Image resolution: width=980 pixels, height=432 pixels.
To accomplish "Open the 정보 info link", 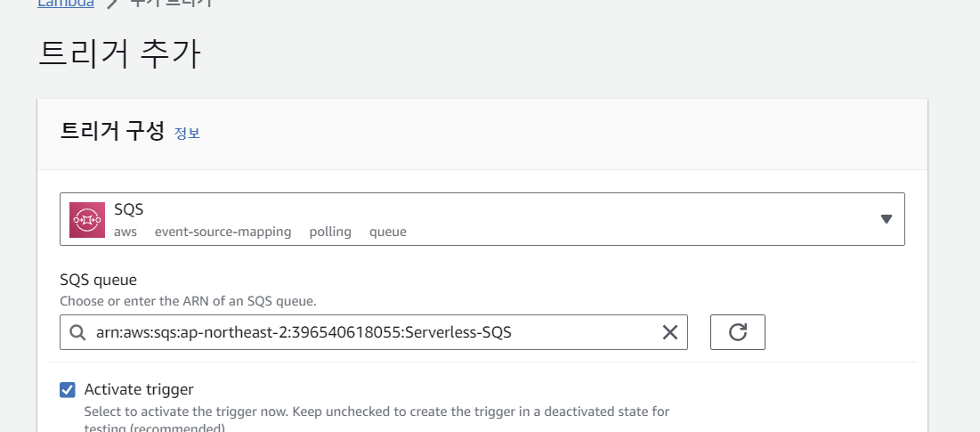I will click(x=187, y=134).
